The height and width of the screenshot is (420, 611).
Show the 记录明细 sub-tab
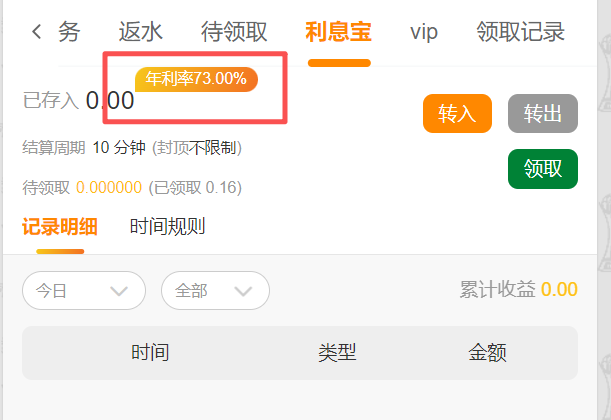click(53, 226)
